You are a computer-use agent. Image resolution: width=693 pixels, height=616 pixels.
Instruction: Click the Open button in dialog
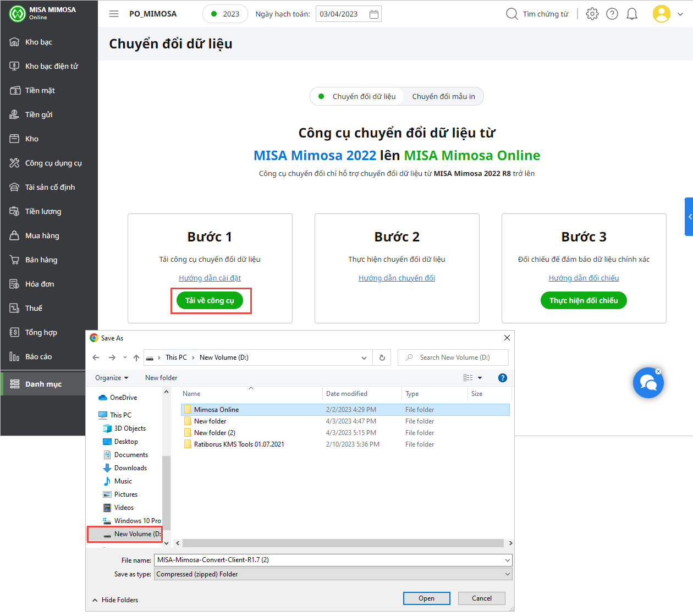[426, 598]
